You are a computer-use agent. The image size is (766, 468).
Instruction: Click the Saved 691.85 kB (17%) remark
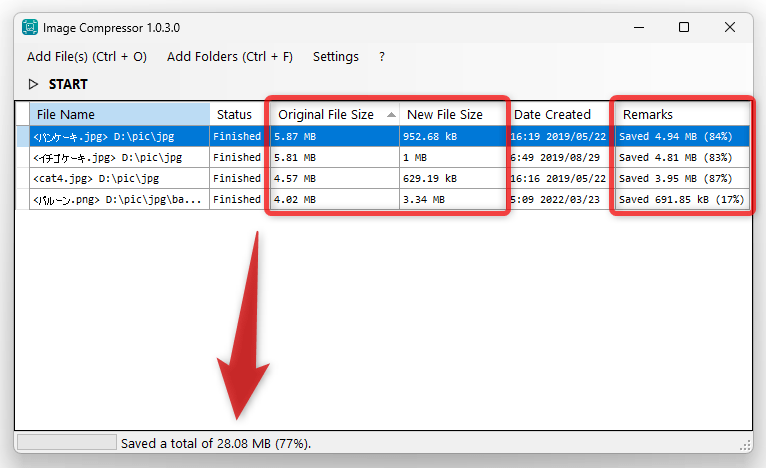pos(683,199)
